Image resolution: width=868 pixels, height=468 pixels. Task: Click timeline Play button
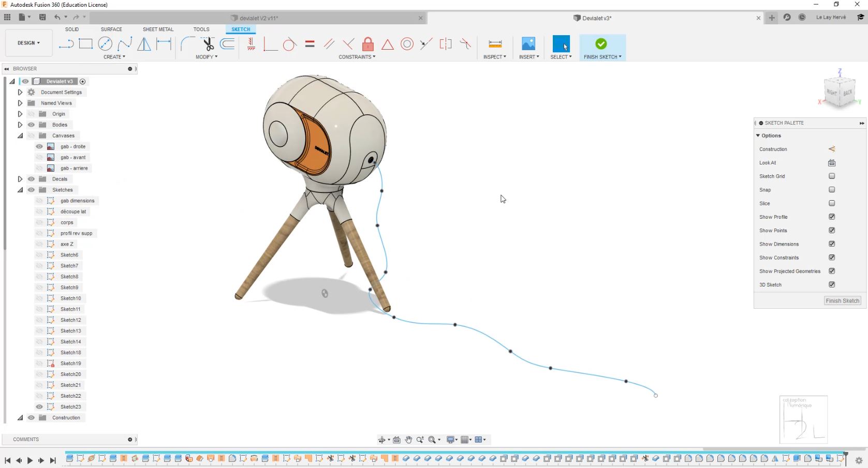pos(30,460)
